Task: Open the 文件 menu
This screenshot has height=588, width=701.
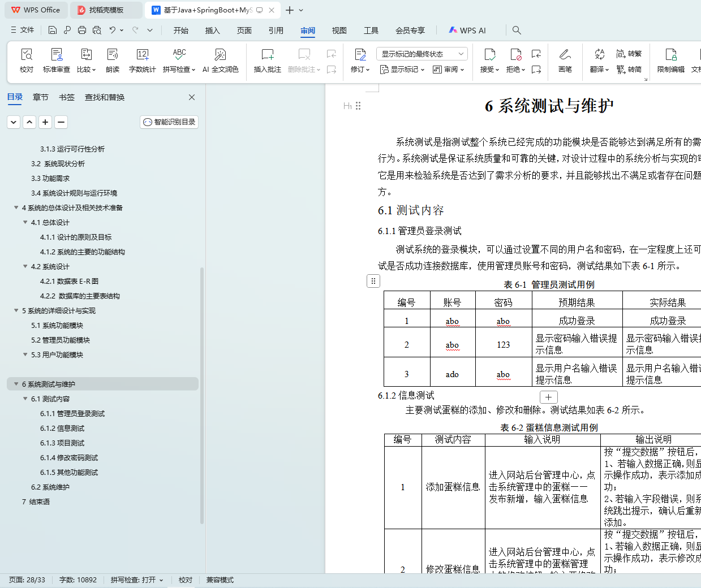Action: (23, 30)
